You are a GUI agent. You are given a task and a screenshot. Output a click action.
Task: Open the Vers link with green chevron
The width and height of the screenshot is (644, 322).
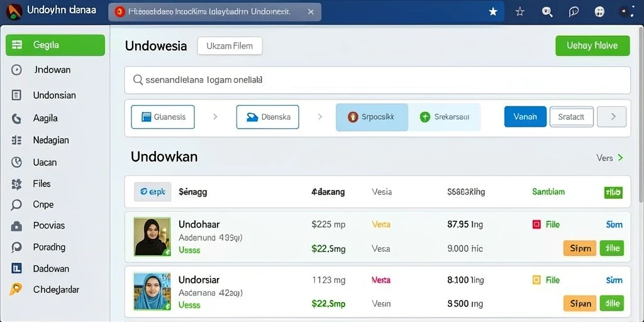609,158
